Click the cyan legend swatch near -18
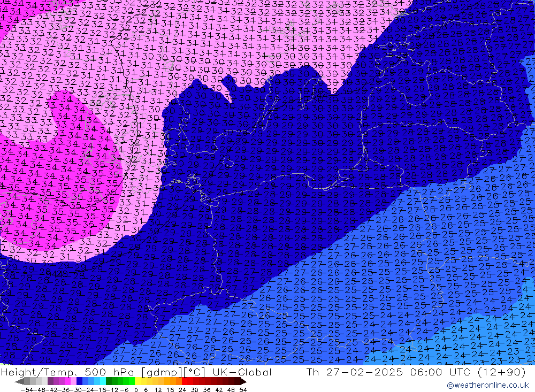Viewport: 535px width, 392px height. (x=103, y=381)
